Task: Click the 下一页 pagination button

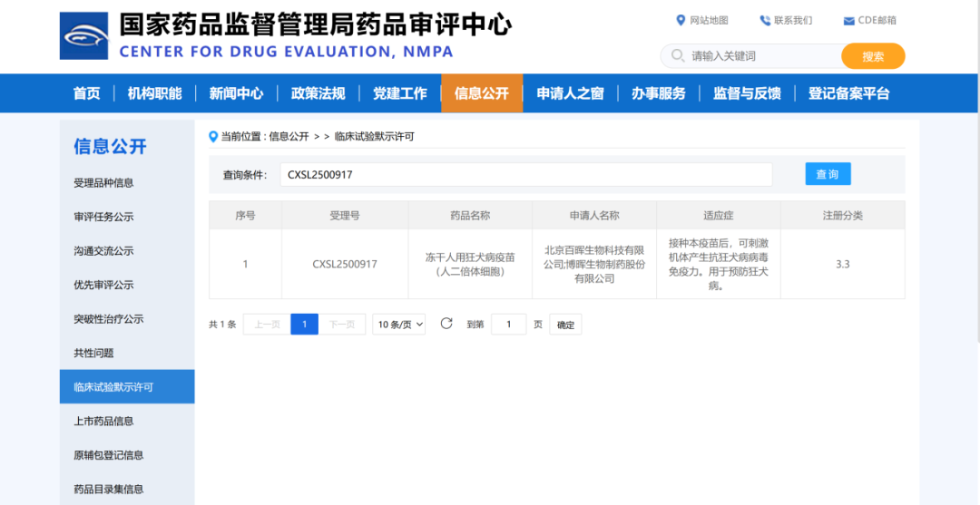Action: coord(342,325)
